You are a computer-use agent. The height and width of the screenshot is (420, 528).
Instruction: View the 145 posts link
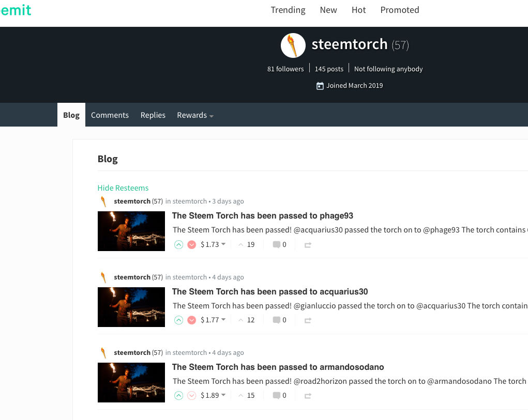click(329, 69)
